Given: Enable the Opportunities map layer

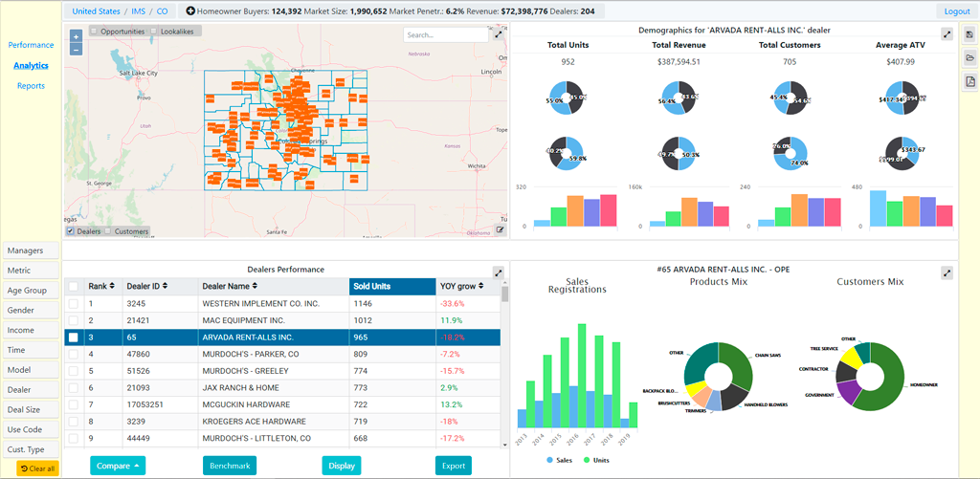Looking at the screenshot, I should (x=94, y=32).
